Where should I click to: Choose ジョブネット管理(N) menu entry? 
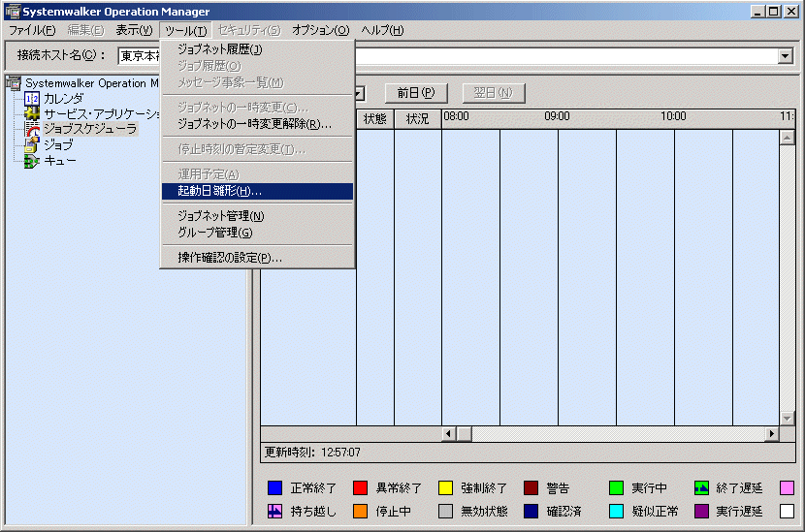point(257,216)
